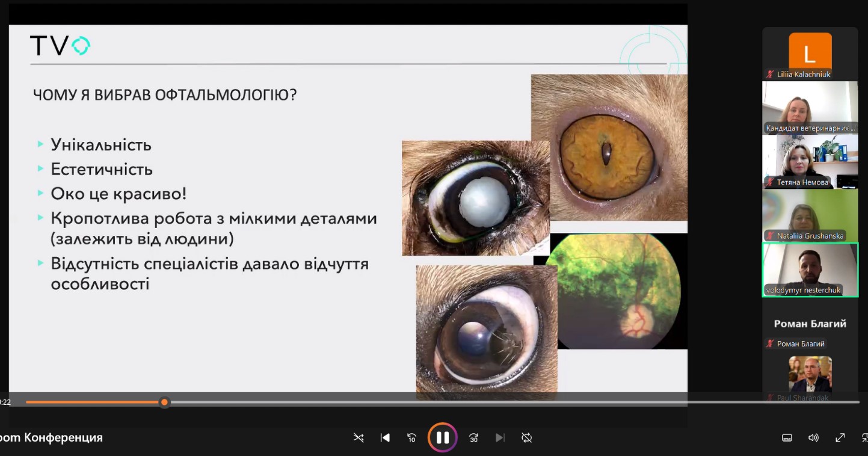Click the slide heading 'ЧОМУ Я ВИБРАВ ОФТАЛЬМОЛОГІЮ?'

[165, 95]
